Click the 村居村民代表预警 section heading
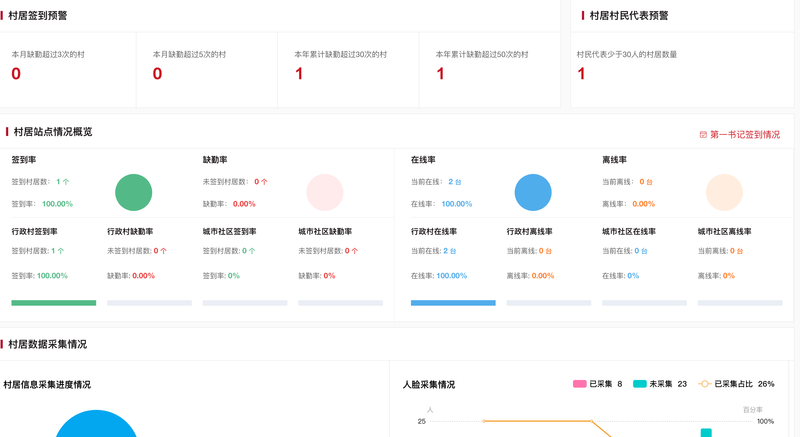The image size is (800, 437). (x=629, y=16)
